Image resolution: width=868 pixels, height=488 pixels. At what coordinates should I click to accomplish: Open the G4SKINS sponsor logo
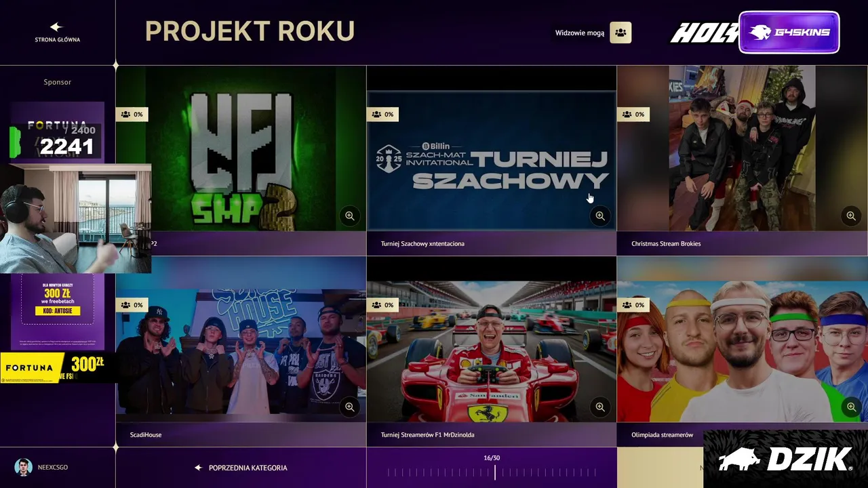pos(789,33)
